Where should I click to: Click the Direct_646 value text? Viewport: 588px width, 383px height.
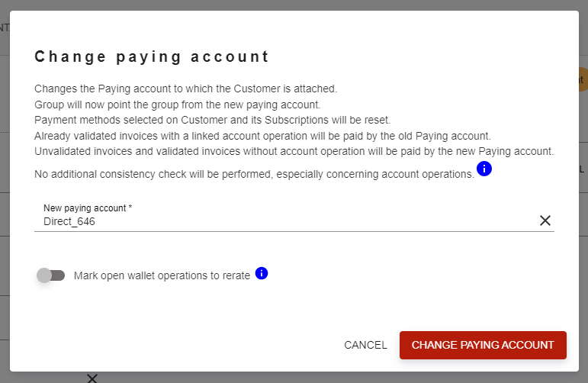pos(69,222)
